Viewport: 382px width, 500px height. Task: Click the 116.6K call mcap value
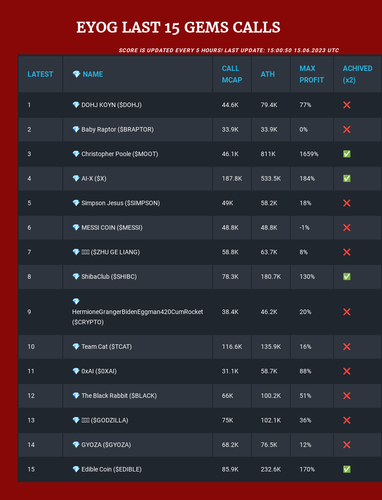232,347
